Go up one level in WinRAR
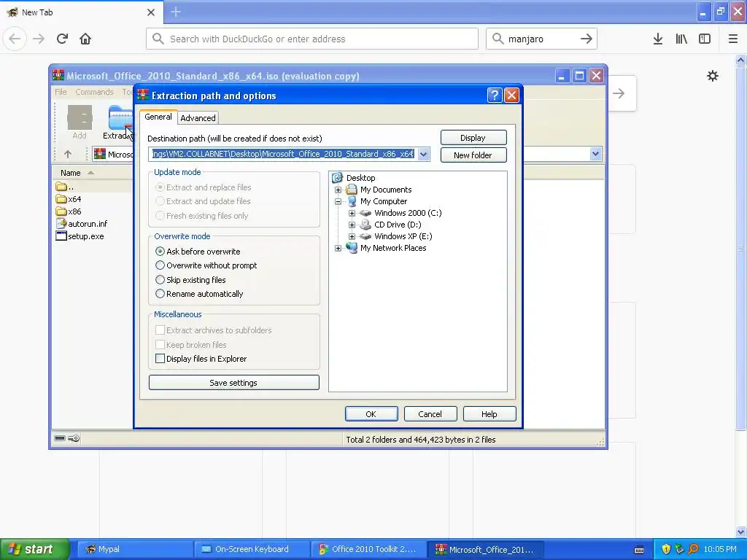This screenshot has width=747, height=560. (68, 155)
